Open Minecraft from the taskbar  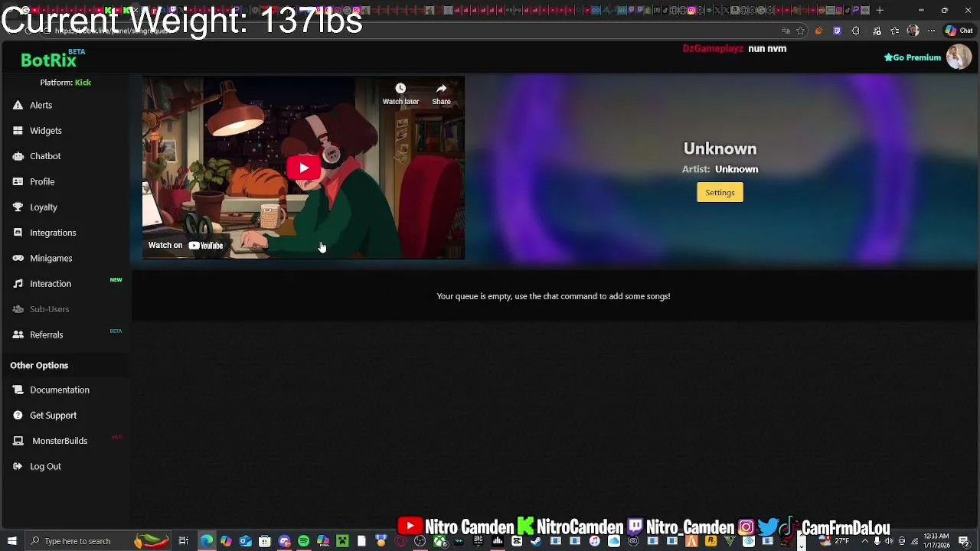tap(342, 541)
